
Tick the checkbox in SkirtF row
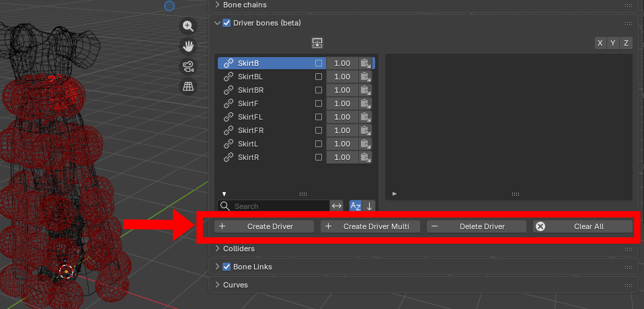point(319,103)
